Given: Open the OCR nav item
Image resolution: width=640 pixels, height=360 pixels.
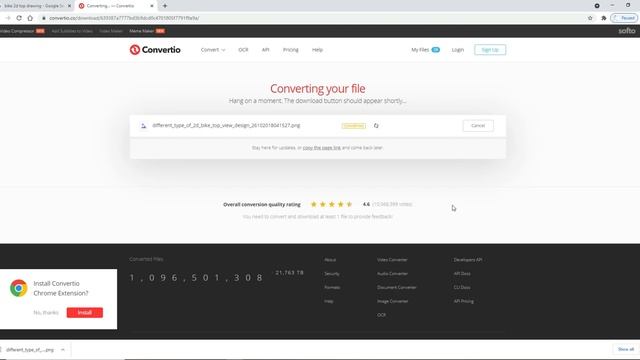Looking at the screenshot, I should pyautogui.click(x=243, y=50).
